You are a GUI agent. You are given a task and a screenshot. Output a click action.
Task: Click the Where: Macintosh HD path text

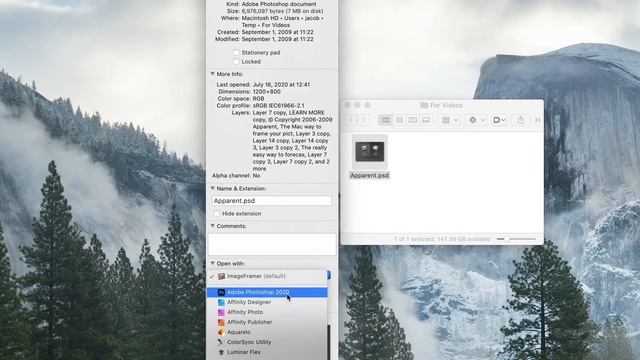pyautogui.click(x=282, y=22)
